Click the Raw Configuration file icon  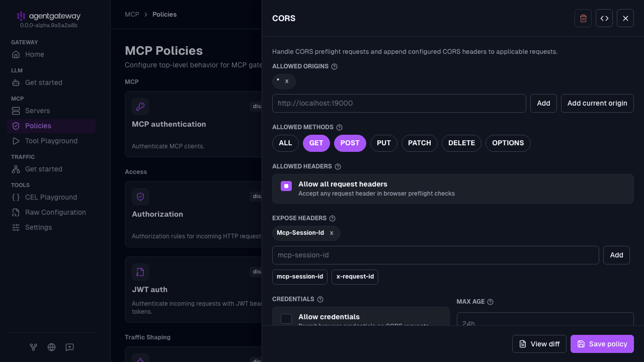[16, 212]
